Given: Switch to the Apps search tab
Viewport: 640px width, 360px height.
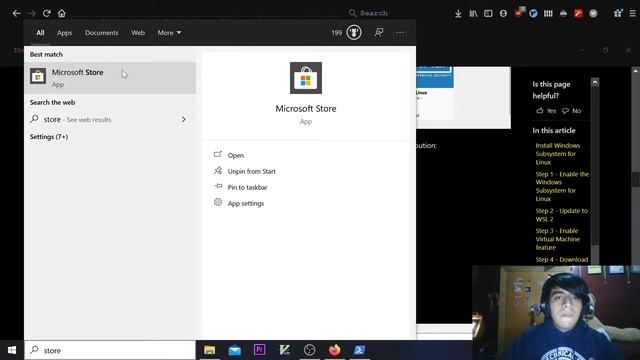Looking at the screenshot, I should [x=64, y=33].
